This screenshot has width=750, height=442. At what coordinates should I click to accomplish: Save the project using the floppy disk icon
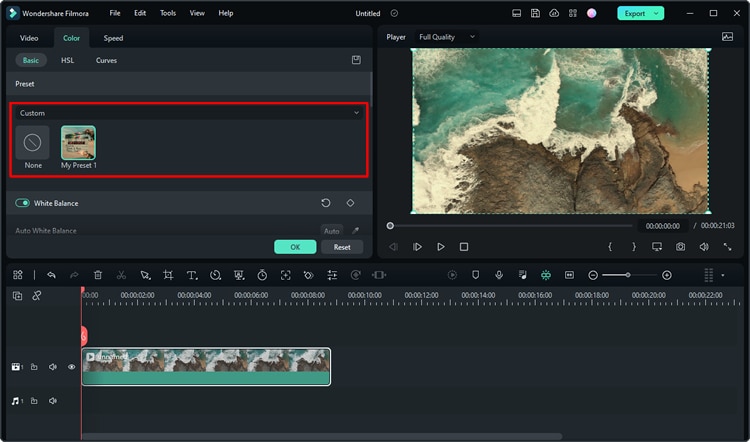click(536, 13)
